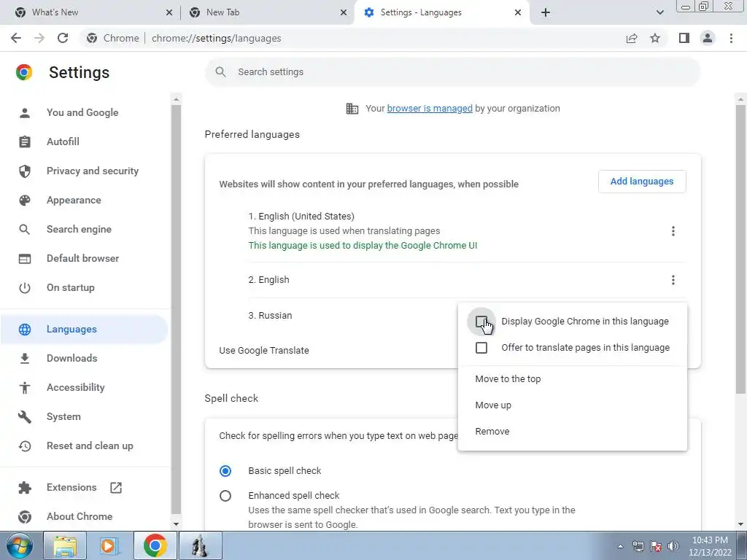
Task: Switch to the New Tab tab
Action: (x=267, y=12)
